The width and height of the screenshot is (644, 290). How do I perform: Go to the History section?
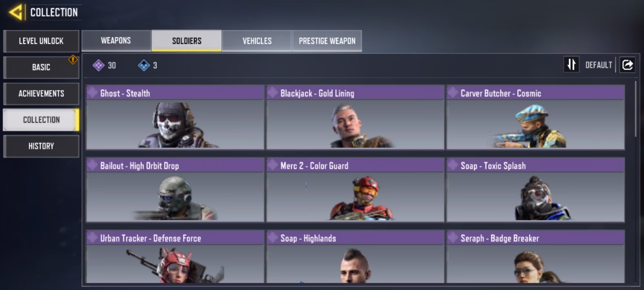[41, 146]
